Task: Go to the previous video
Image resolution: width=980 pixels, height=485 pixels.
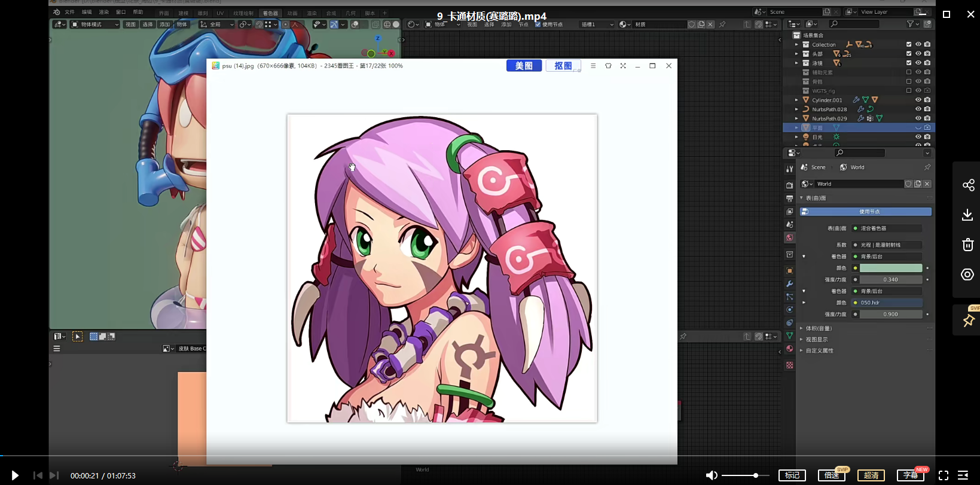Action: pyautogui.click(x=38, y=475)
